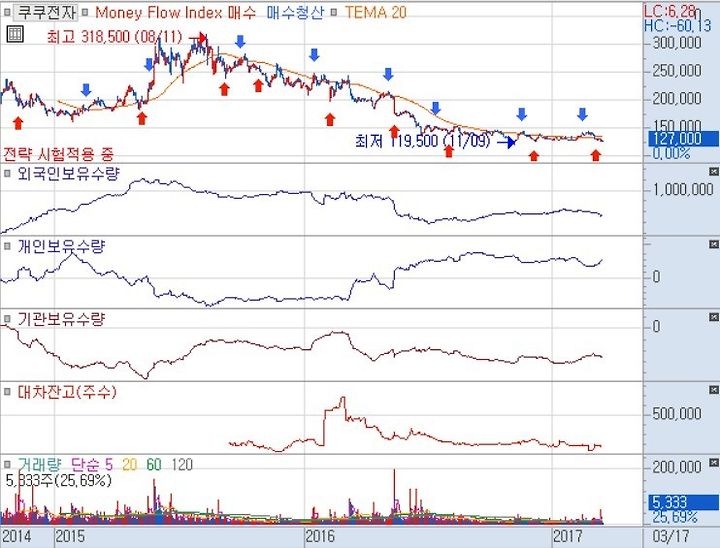Click the 300,000 price axis value
Image resolution: width=720 pixels, height=548 pixels.
(x=677, y=43)
